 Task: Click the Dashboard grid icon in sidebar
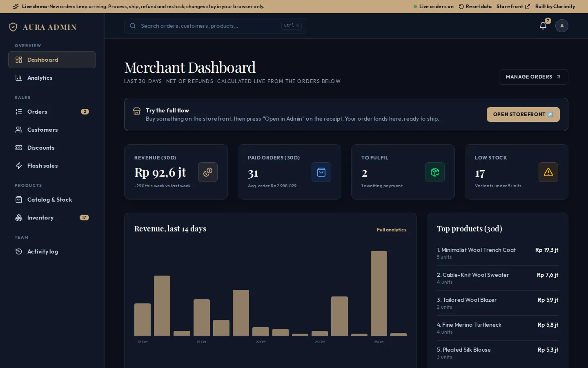tap(19, 60)
